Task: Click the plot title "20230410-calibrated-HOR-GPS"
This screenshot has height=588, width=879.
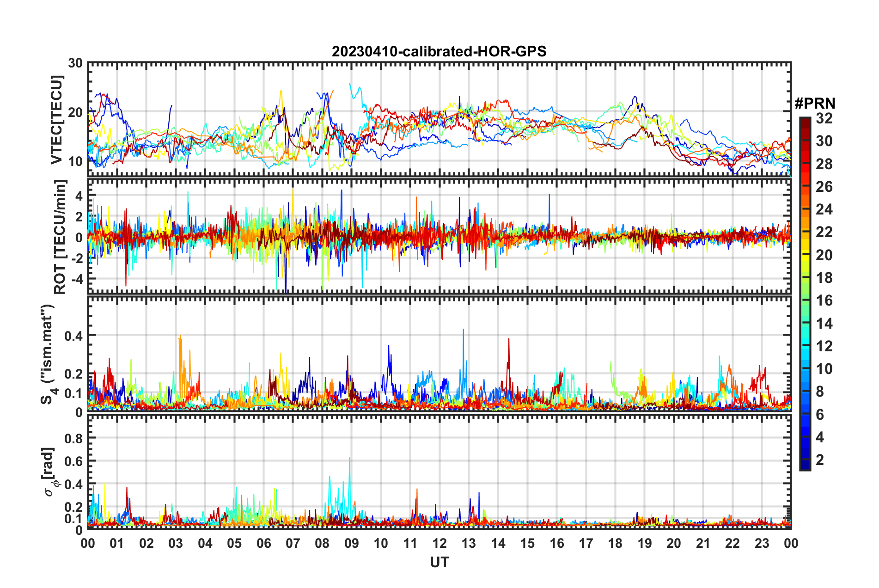Action: pyautogui.click(x=439, y=51)
